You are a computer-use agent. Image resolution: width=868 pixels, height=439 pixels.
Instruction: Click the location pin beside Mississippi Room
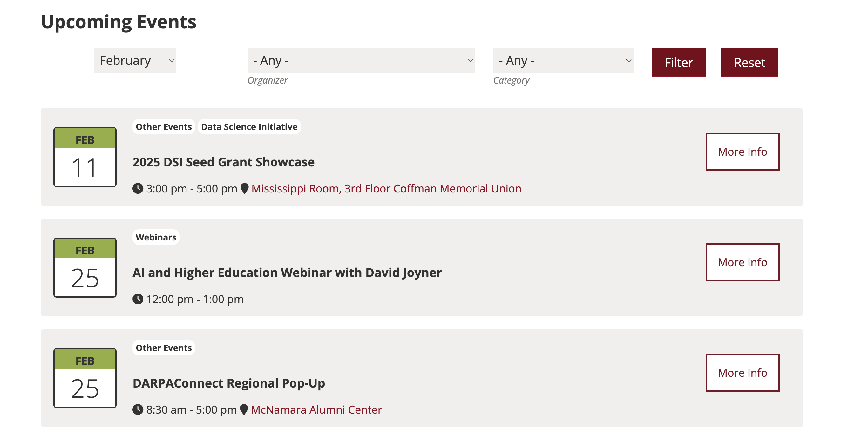point(245,188)
